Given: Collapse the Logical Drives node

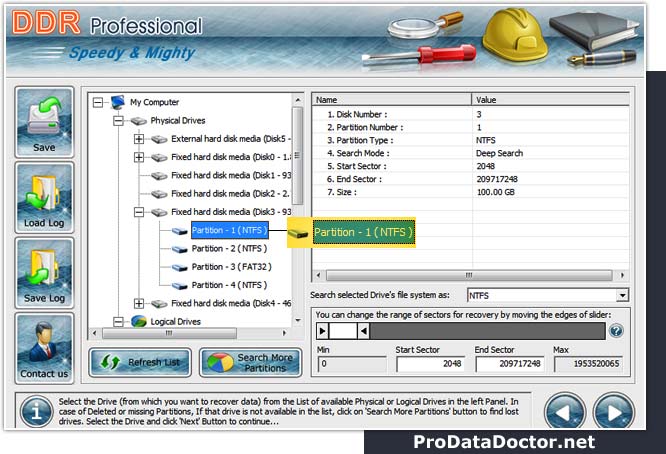Looking at the screenshot, I should pyautogui.click(x=119, y=322).
